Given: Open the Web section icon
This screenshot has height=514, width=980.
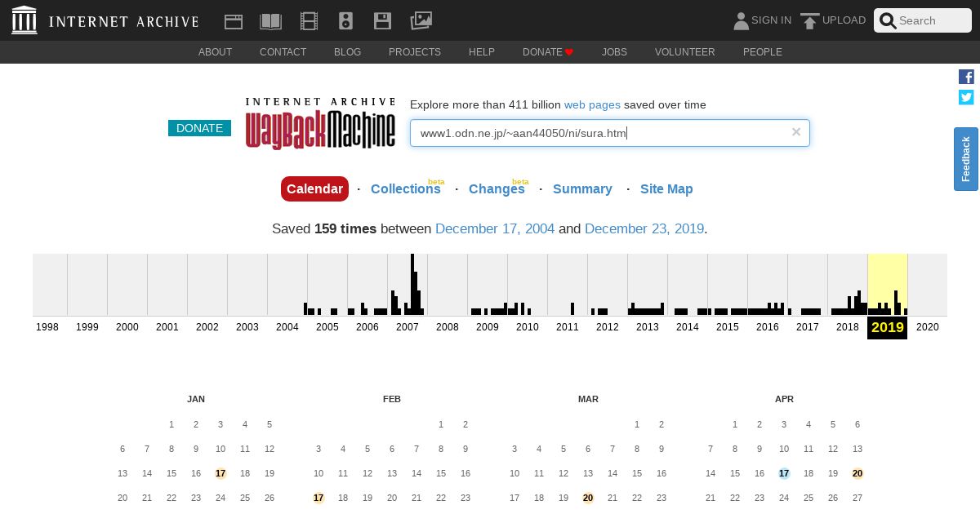Looking at the screenshot, I should [234, 21].
